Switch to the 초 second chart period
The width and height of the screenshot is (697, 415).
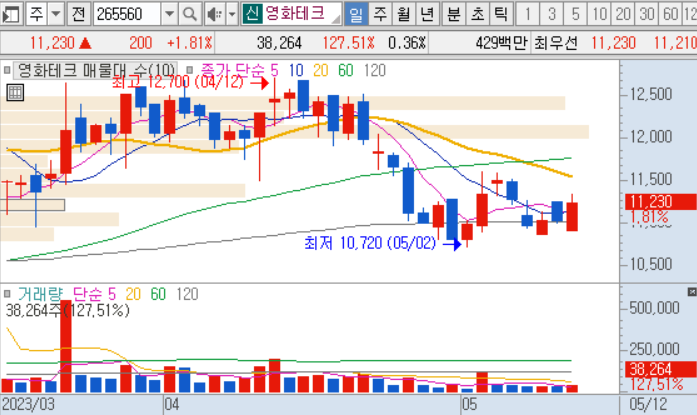[477, 14]
